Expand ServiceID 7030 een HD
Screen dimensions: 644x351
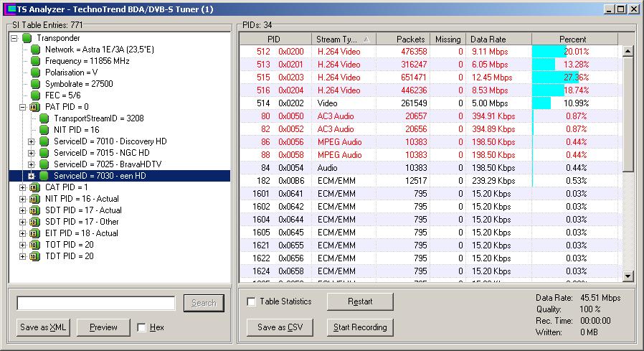click(32, 177)
